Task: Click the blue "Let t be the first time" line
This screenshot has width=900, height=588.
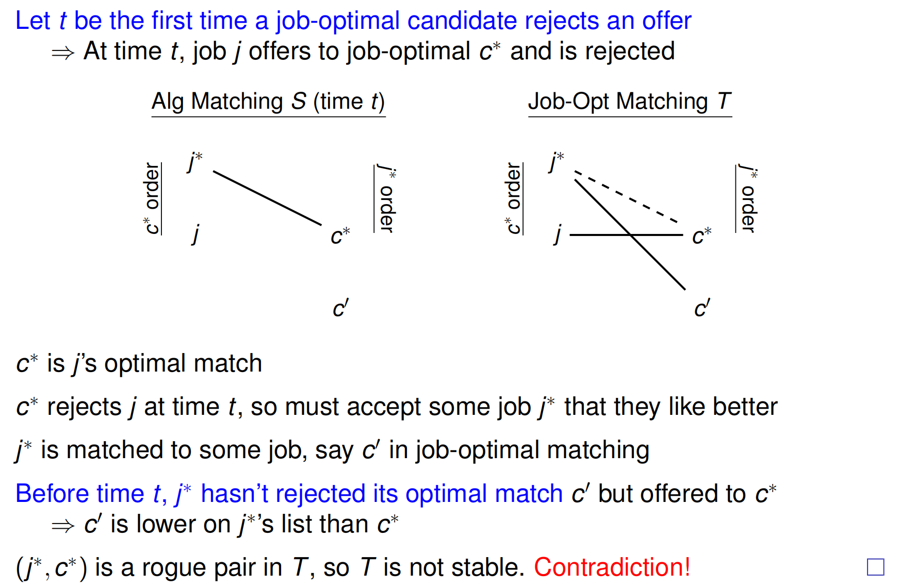Action: 353,21
